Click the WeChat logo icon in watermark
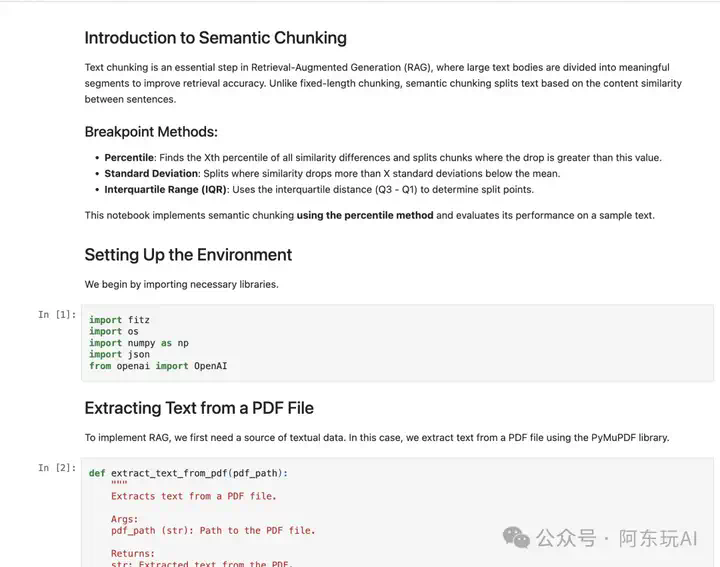Screen dimensions: 720x567 click(x=516, y=537)
